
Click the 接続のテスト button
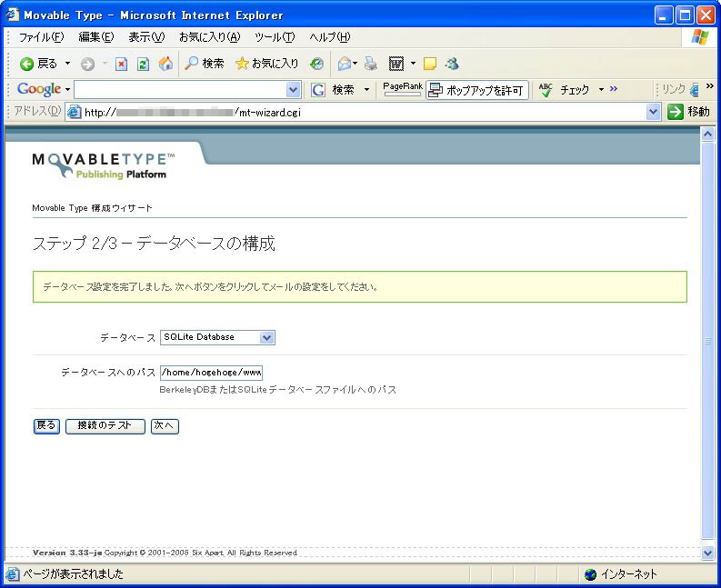click(105, 426)
